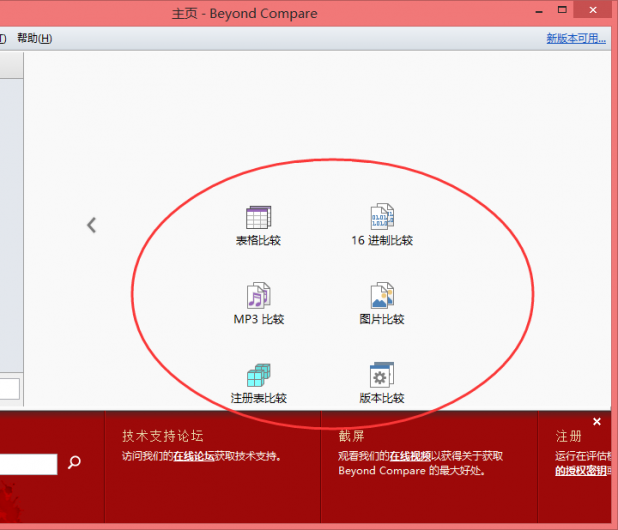This screenshot has width=618, height=530.
Task: Maximize the Beyond Compare window
Action: click(x=562, y=10)
